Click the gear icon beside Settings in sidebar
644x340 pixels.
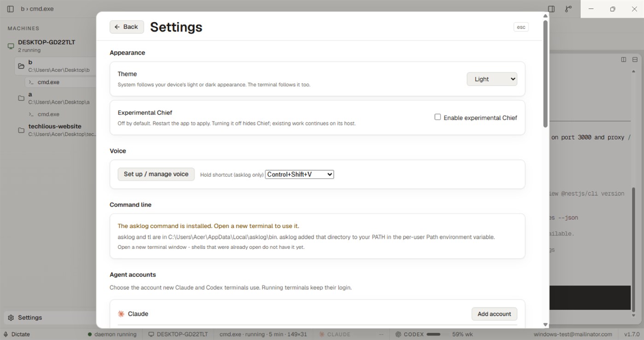pyautogui.click(x=11, y=317)
